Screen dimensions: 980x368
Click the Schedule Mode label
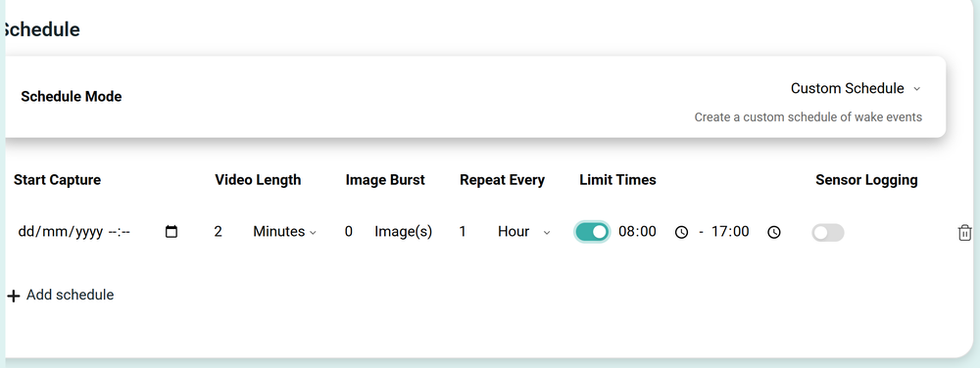click(x=72, y=97)
